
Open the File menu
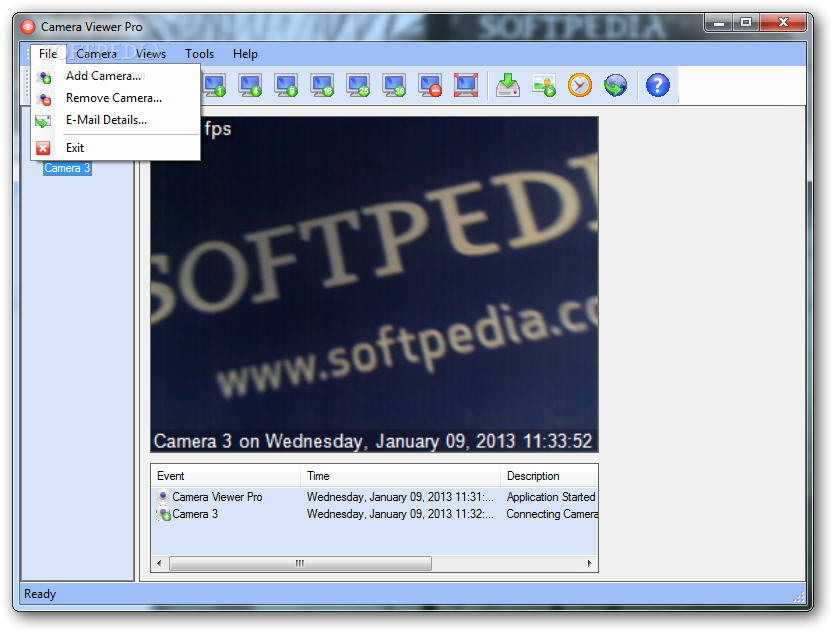(x=48, y=54)
